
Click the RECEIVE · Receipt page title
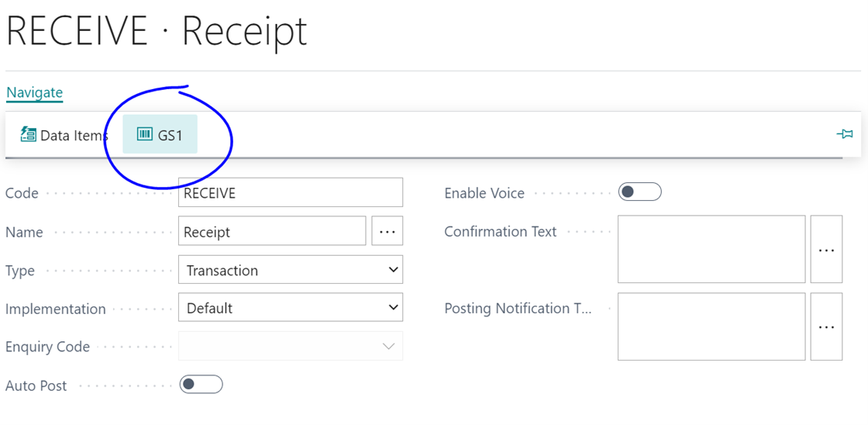(157, 31)
